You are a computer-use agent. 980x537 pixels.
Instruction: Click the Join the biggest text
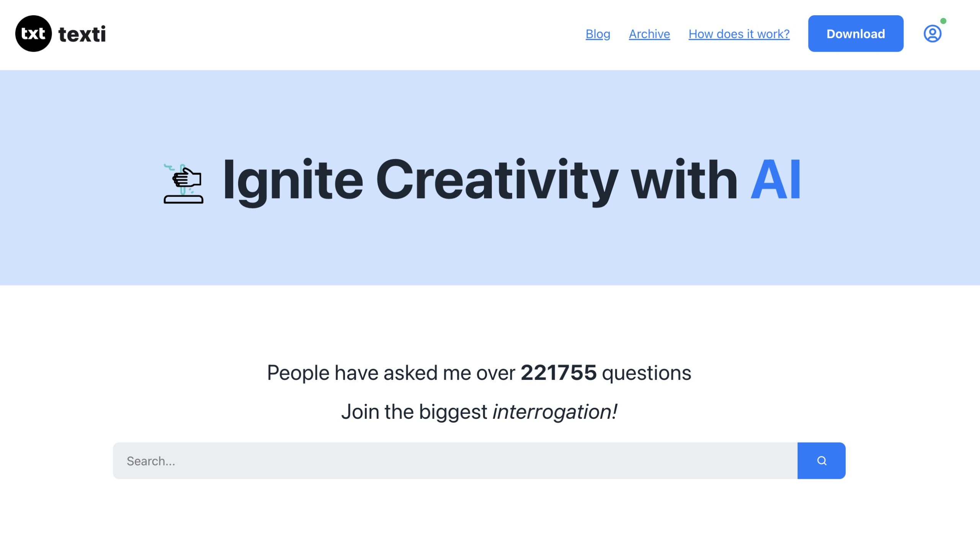pyautogui.click(x=414, y=412)
